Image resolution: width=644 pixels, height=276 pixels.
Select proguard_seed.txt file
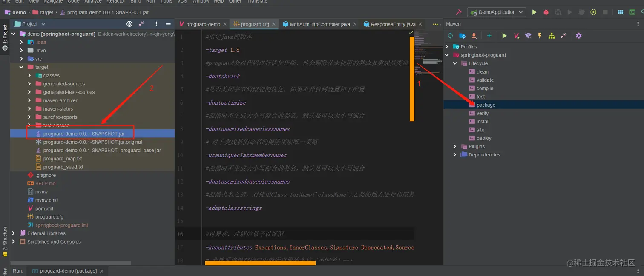63,167
